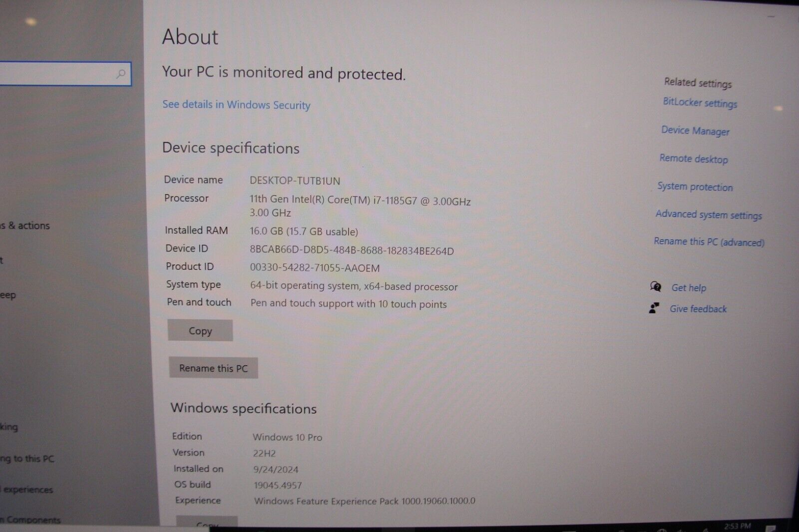Click the About page title

coord(190,37)
